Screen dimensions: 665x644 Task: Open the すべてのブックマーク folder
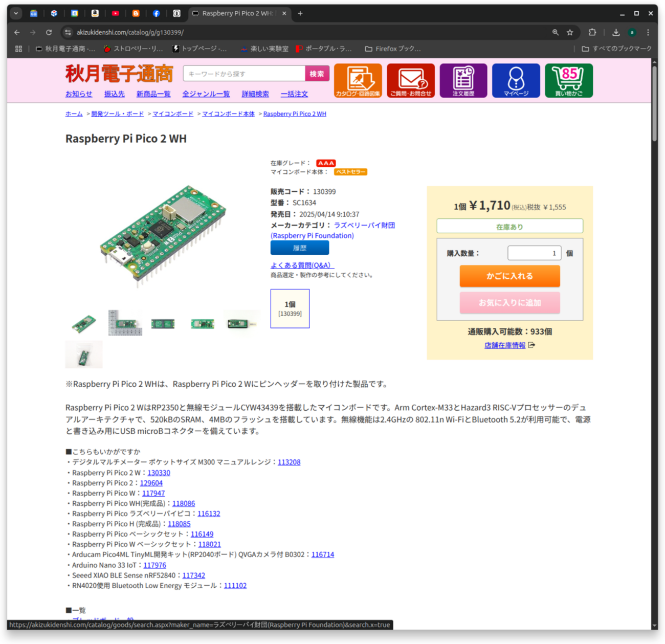pos(616,49)
